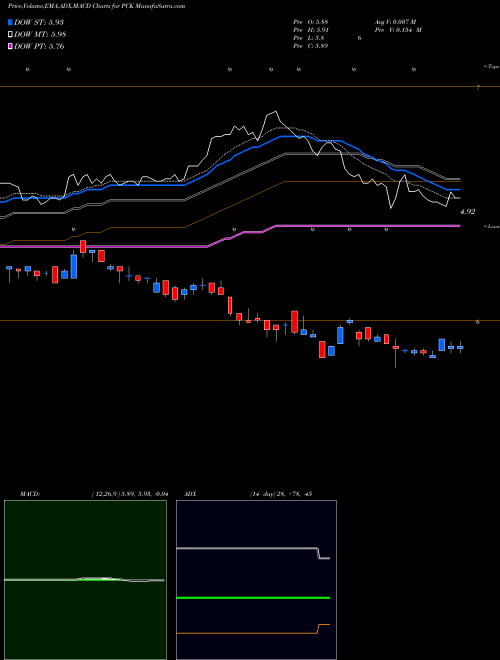Click the price axis label 7
The width and height of the screenshot is (500, 660).
click(478, 88)
